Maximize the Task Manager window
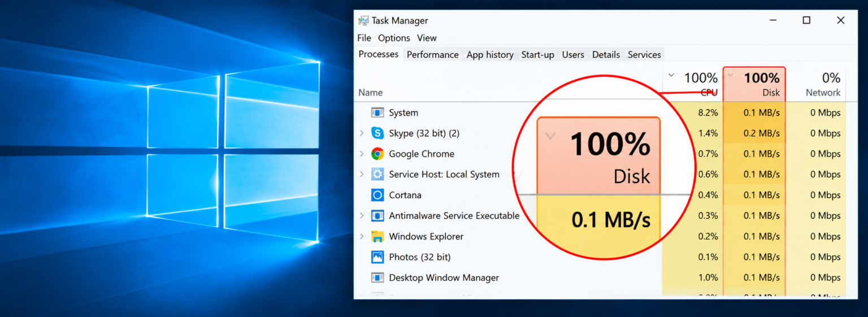868x317 pixels. tap(806, 20)
